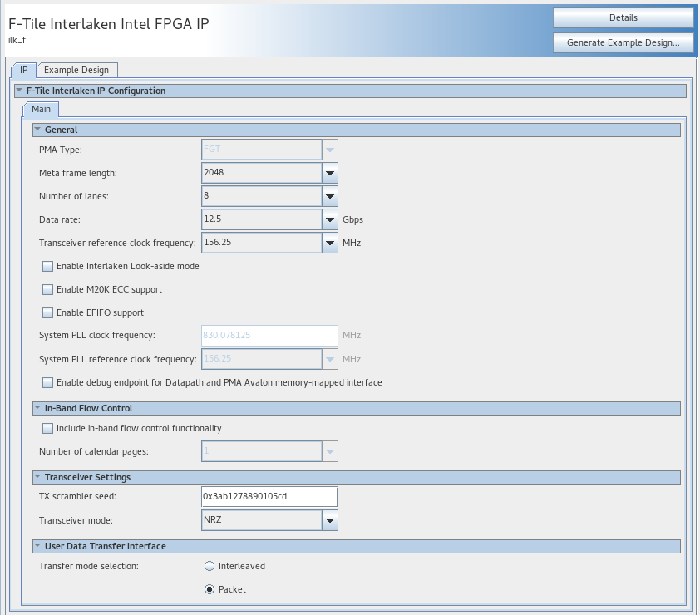Click the TX scrambler seed field
Screen dimensions: 700x615
[x=269, y=497]
